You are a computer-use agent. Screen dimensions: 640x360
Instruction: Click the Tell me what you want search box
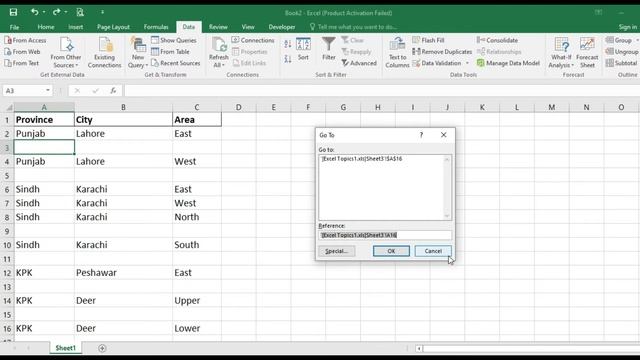353,27
